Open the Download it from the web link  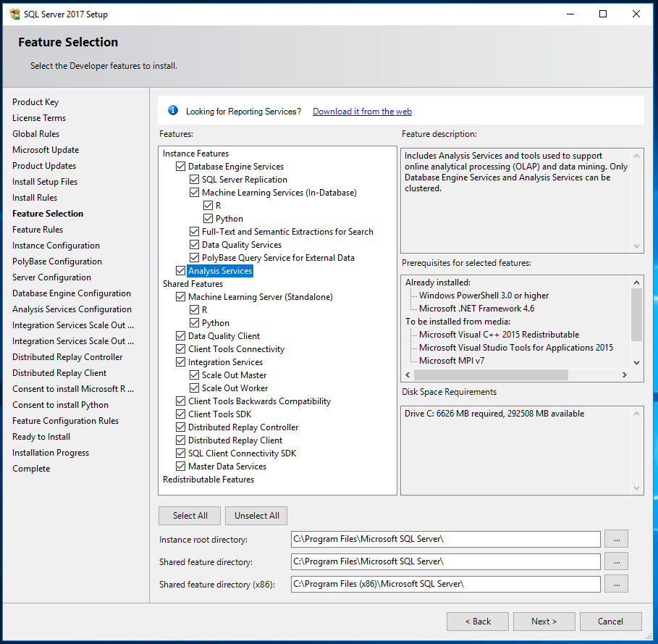point(362,112)
